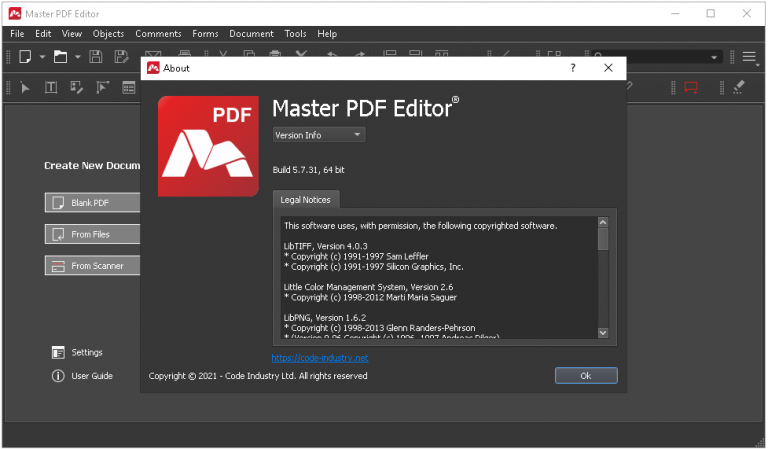The image size is (768, 449).
Task: Expand the search box dropdown arrow
Action: tap(714, 57)
